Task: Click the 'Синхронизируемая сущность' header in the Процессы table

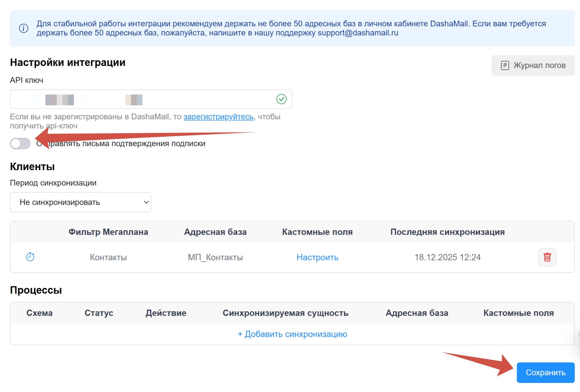Action: pos(285,313)
